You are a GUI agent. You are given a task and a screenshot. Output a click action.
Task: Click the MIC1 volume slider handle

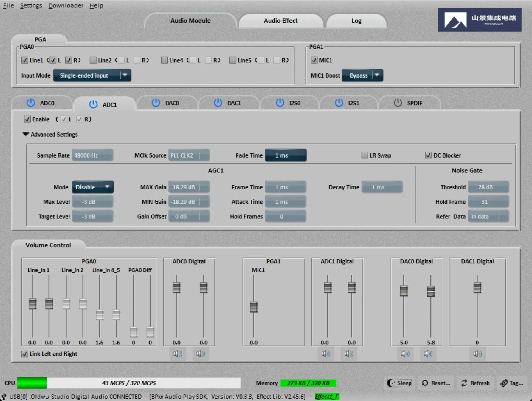tap(254, 307)
